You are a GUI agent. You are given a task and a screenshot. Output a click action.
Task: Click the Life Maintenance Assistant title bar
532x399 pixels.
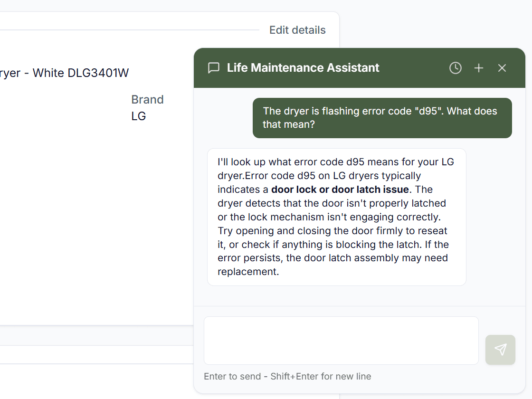point(302,68)
